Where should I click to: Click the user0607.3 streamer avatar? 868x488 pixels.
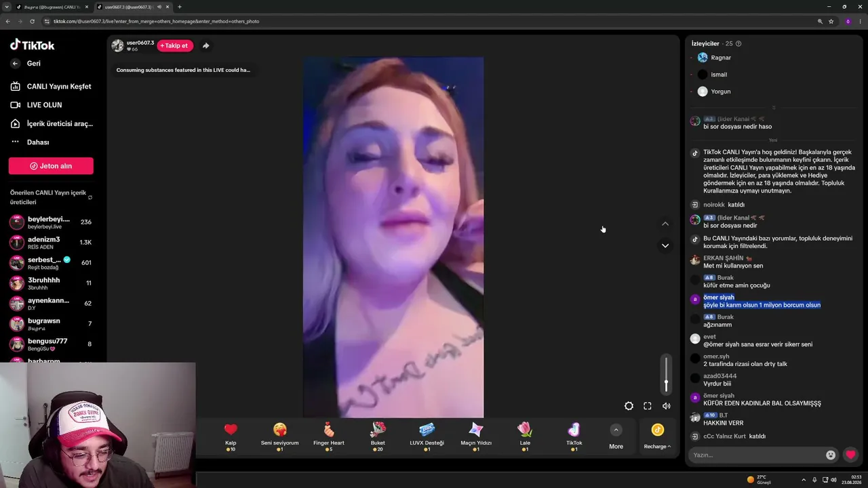[x=117, y=45]
